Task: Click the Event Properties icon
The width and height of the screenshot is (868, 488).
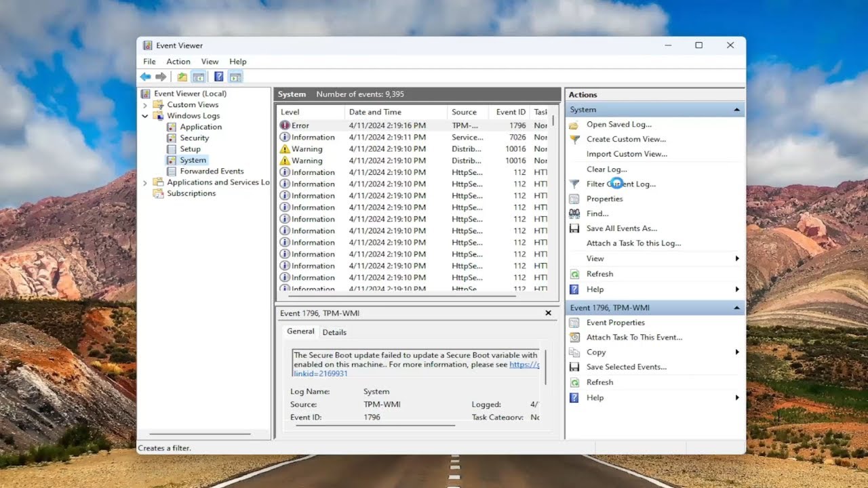Action: 574,323
